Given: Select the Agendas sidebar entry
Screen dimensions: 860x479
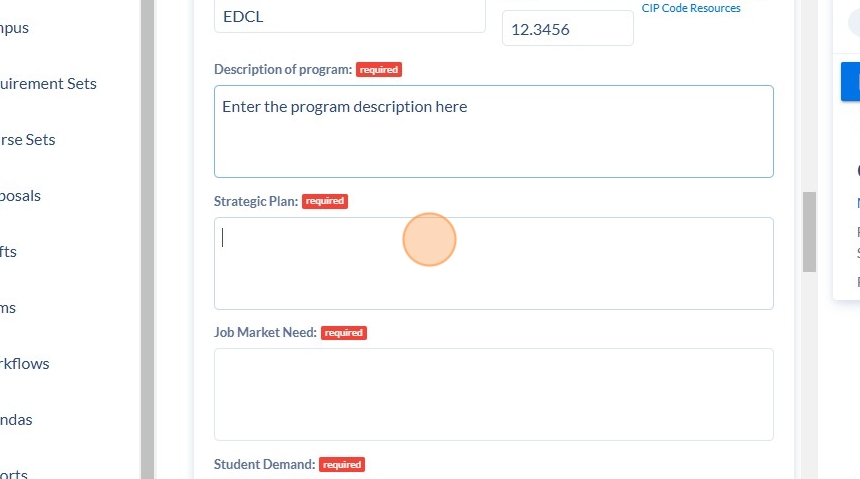Looking at the screenshot, I should point(16,420).
